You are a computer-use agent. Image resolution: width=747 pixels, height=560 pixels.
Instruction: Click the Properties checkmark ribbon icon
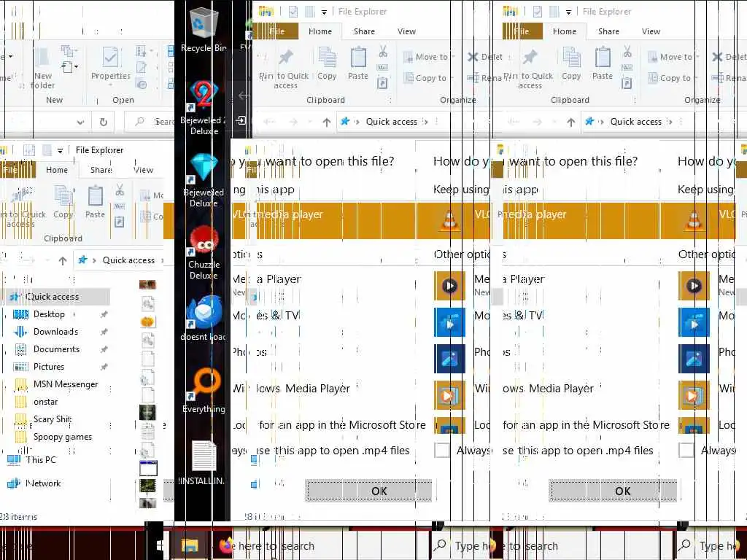tap(111, 62)
